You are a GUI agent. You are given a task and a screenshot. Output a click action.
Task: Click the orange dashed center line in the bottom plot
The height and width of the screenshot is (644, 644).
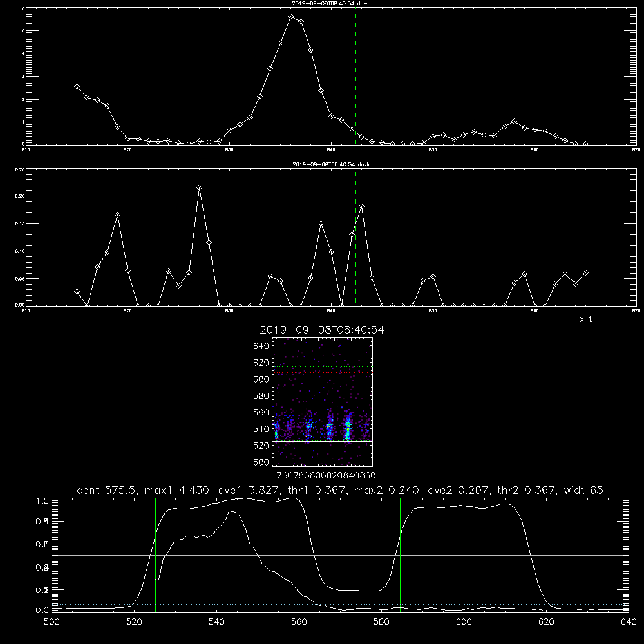coord(363,554)
